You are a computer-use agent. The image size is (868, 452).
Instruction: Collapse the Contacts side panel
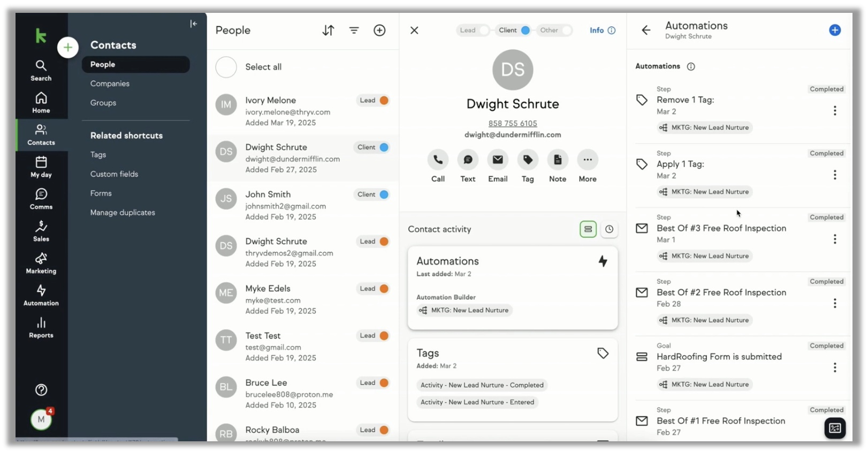[x=194, y=24]
